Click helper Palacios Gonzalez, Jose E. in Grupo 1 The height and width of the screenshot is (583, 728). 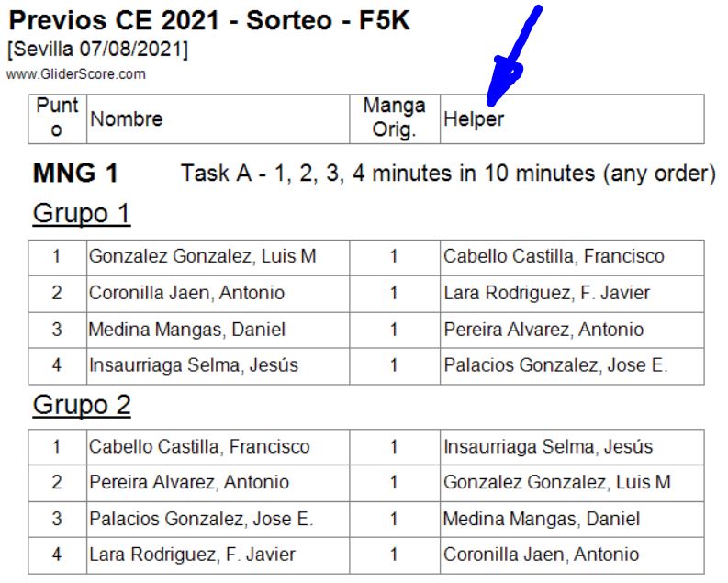(555, 365)
